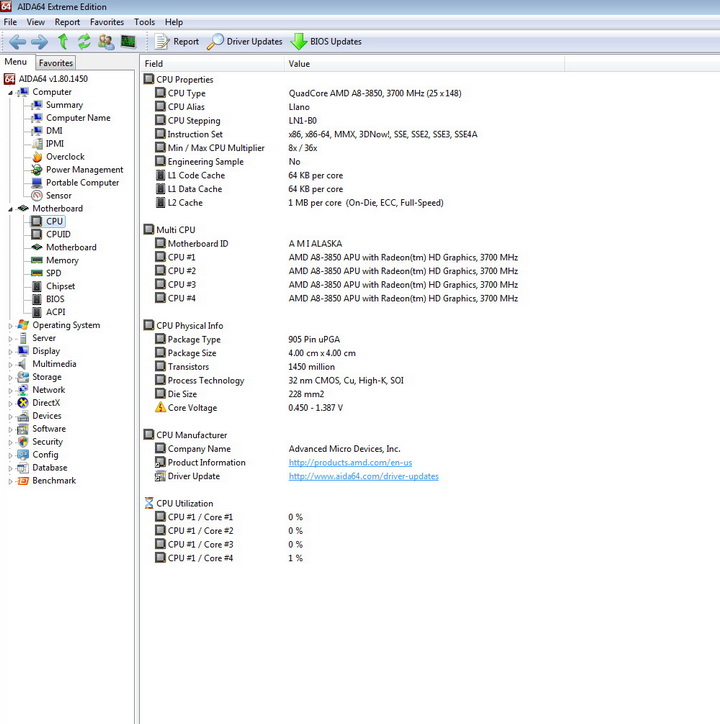Expand the Display node

(10, 351)
